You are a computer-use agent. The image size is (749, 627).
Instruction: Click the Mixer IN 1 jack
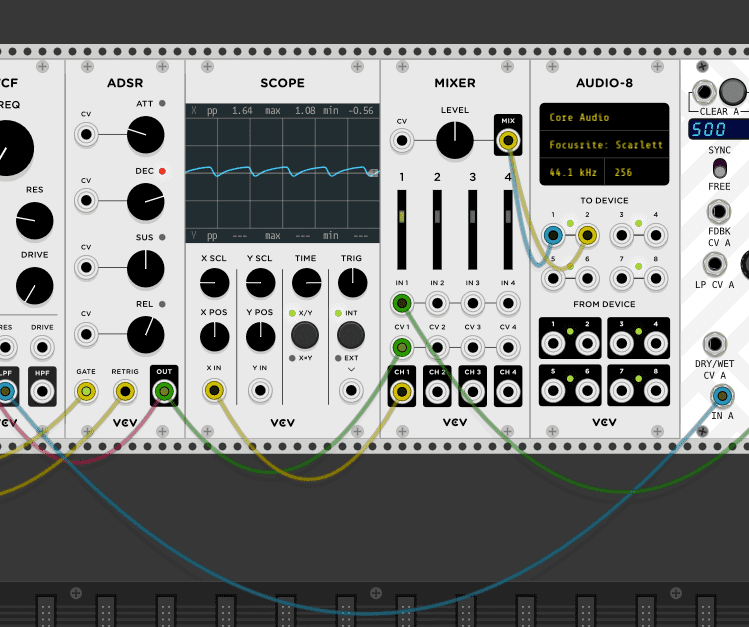(x=402, y=303)
